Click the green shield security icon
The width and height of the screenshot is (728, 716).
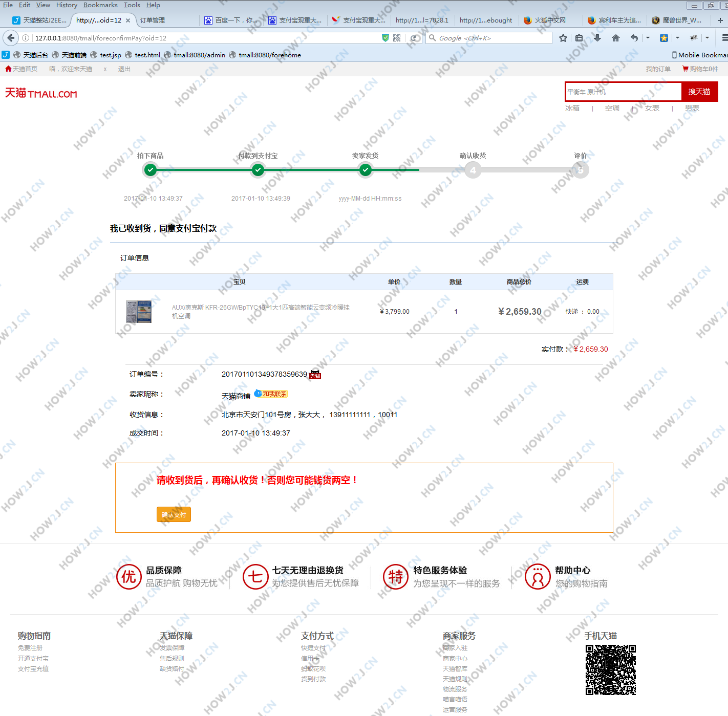pyautogui.click(x=385, y=38)
